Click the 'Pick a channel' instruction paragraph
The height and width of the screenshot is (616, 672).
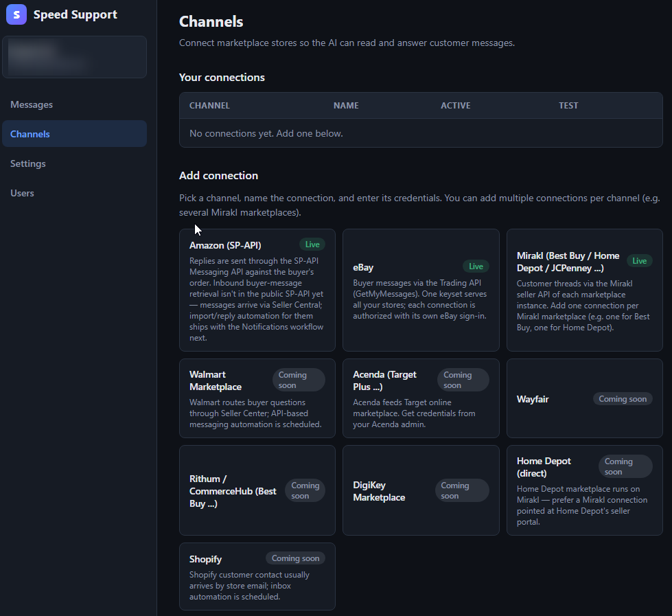419,205
